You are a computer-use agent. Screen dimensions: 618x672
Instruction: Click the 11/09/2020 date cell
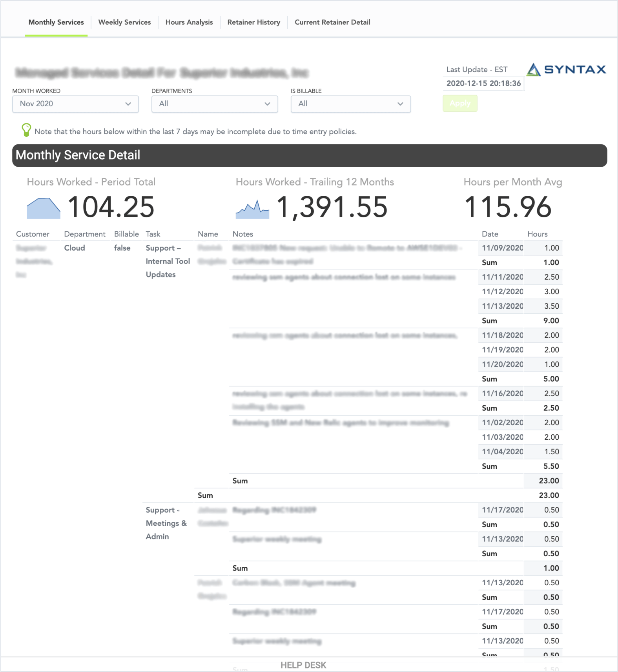502,248
